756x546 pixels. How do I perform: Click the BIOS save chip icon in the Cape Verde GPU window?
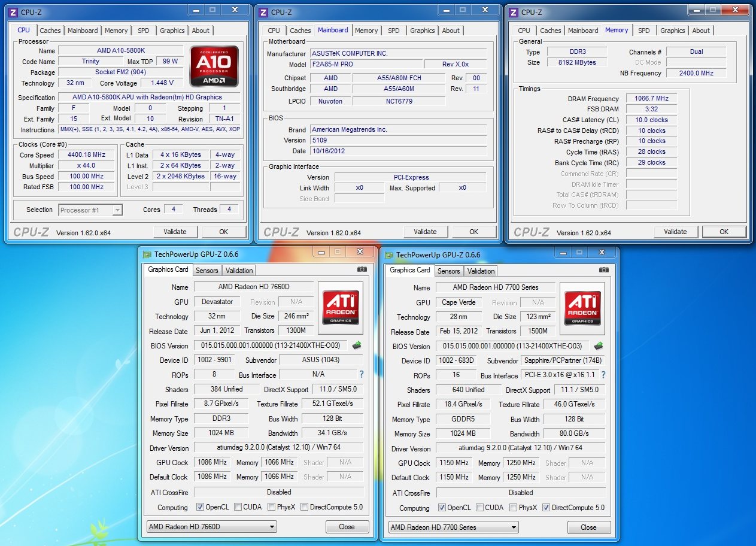click(x=599, y=346)
